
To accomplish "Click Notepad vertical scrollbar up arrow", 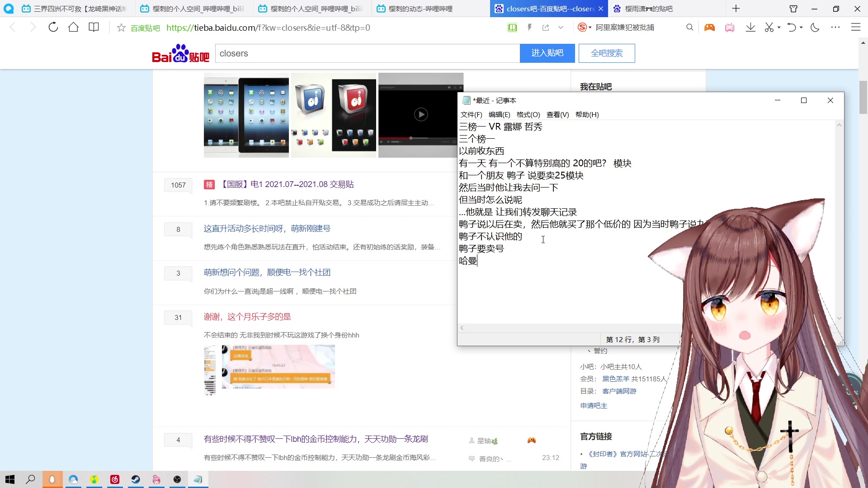I will click(x=839, y=125).
